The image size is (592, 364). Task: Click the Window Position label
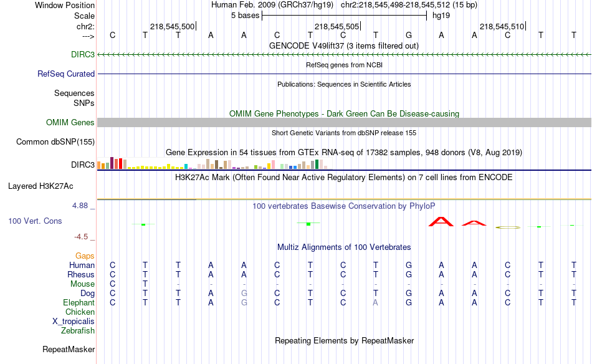tap(65, 5)
